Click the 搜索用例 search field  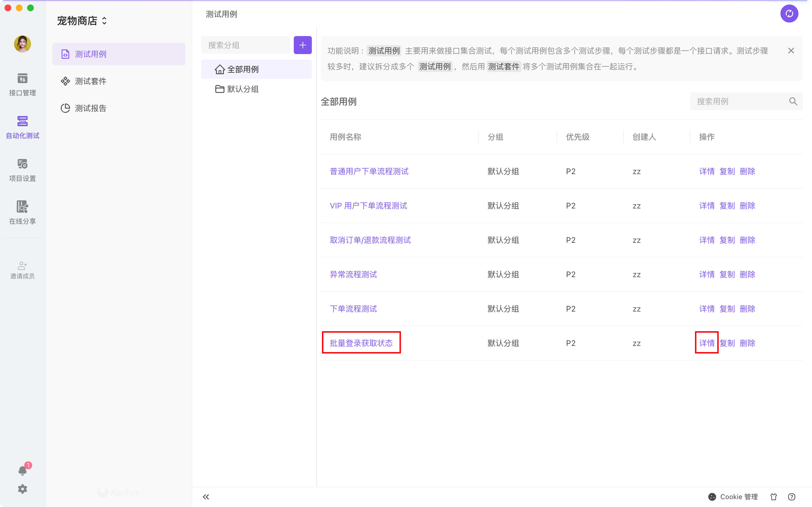point(740,101)
